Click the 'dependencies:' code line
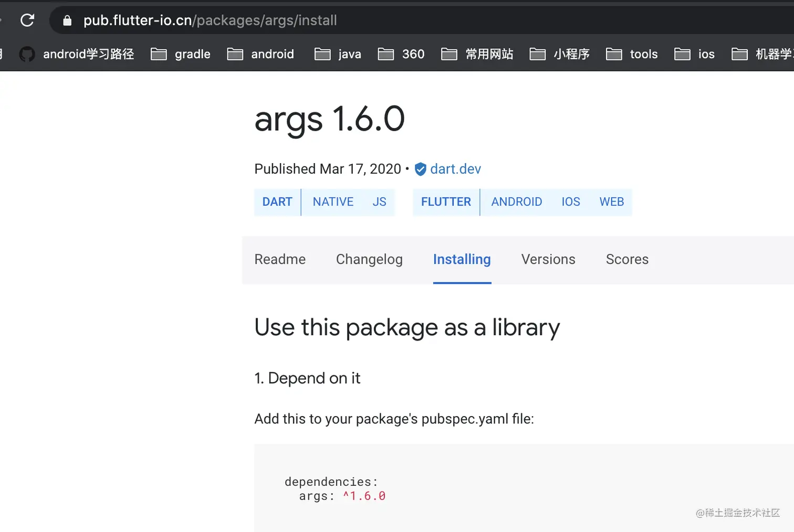Screen dimensions: 794x532 click(x=331, y=482)
